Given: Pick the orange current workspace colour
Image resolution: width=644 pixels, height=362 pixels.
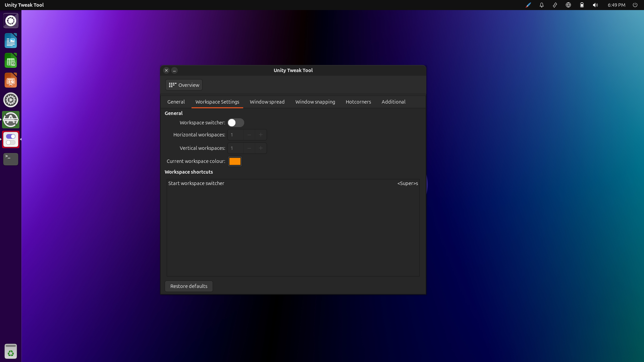Looking at the screenshot, I should 235,162.
